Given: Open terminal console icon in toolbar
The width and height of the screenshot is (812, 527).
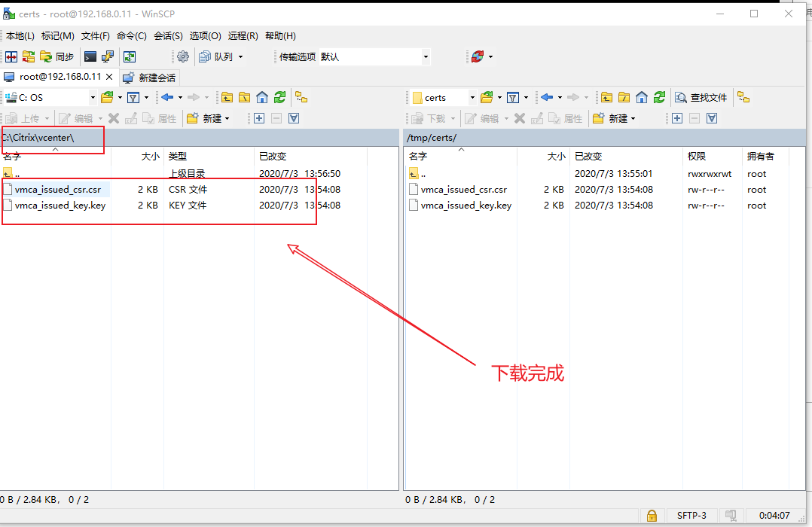Looking at the screenshot, I should tap(90, 56).
